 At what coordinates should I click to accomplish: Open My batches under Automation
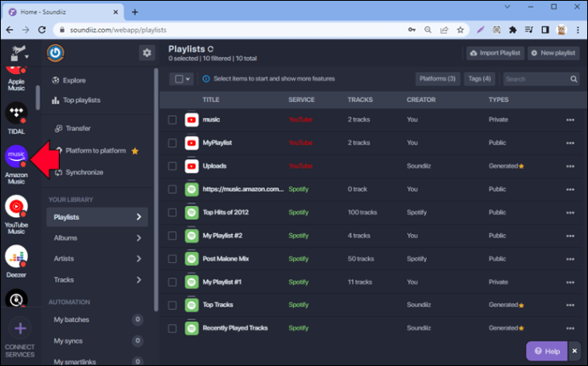click(x=72, y=320)
